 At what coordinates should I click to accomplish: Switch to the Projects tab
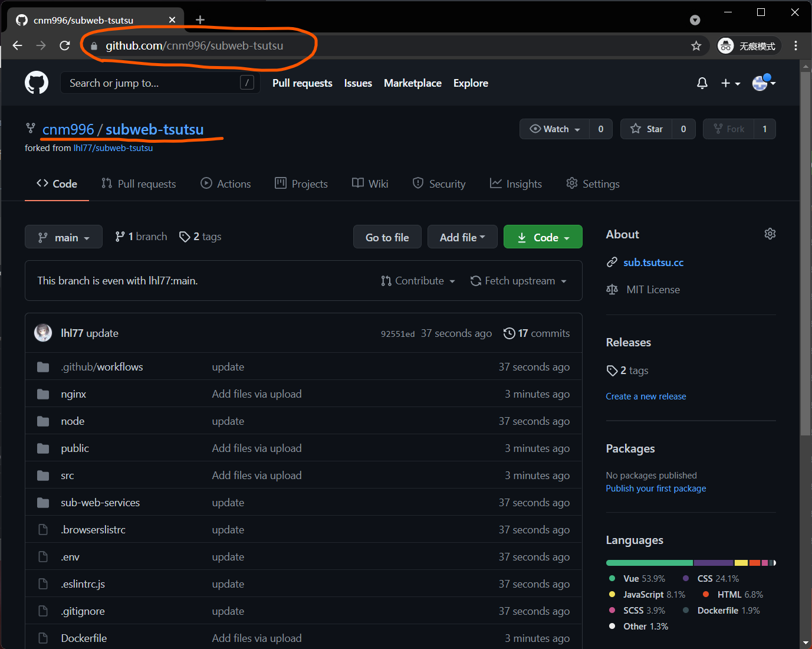pos(301,183)
